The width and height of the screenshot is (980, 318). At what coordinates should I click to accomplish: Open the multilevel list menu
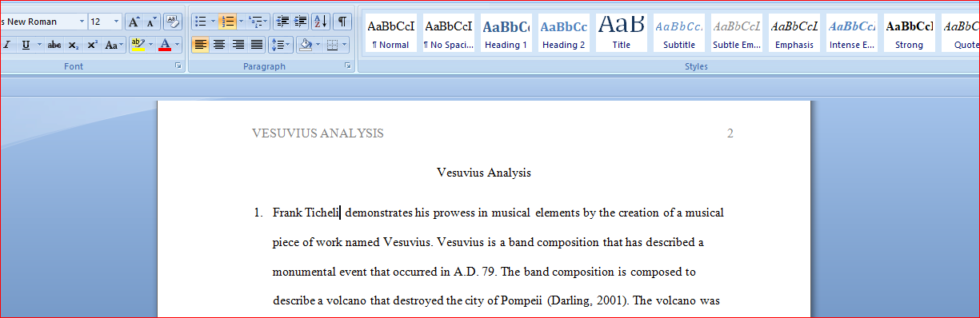[x=257, y=22]
